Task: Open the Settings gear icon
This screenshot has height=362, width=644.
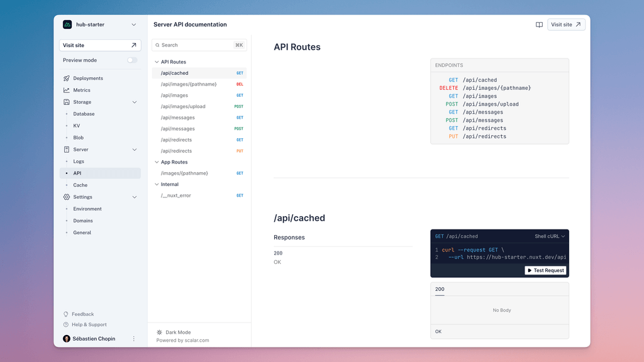Action: point(65,197)
